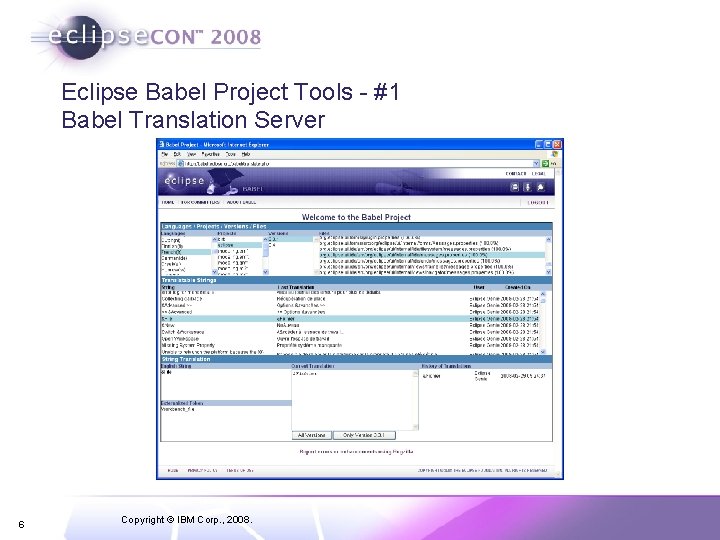Open the Contact link at page top
Screen dimensions: 720x540
[516, 174]
